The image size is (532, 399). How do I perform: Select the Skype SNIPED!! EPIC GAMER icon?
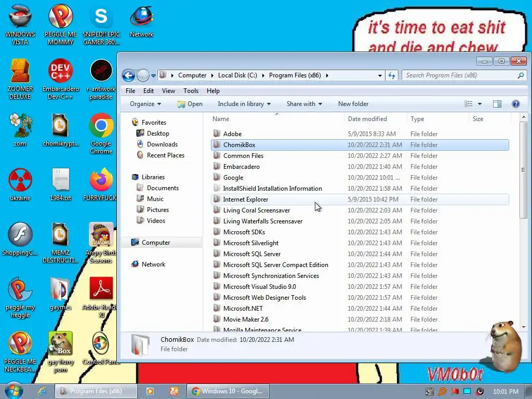click(x=101, y=24)
